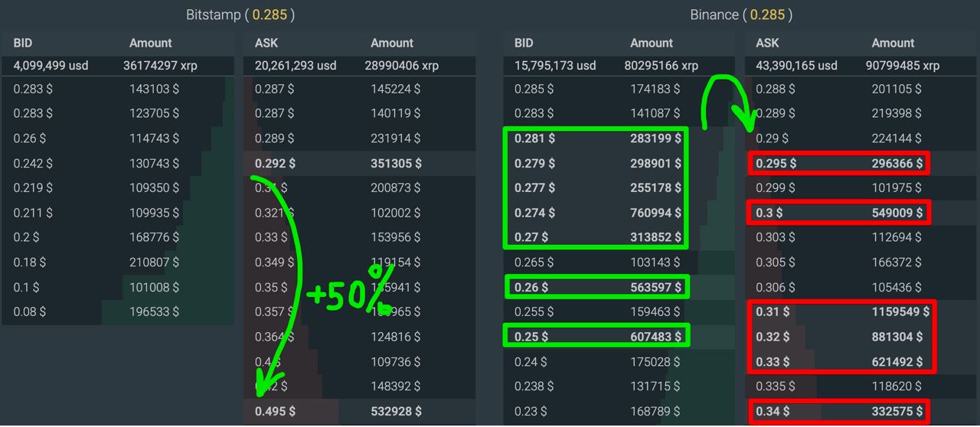Click bid amount 168789 $
The height and width of the screenshot is (427, 980).
click(655, 411)
